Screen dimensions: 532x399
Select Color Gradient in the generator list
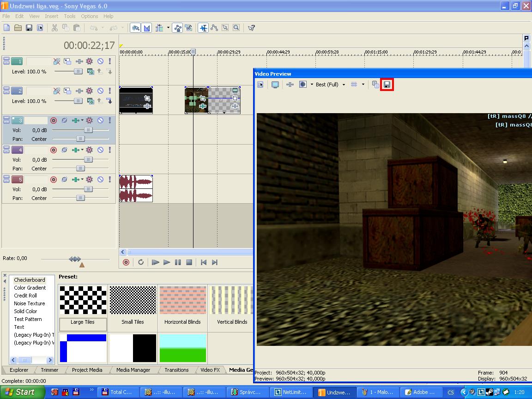pyautogui.click(x=30, y=288)
